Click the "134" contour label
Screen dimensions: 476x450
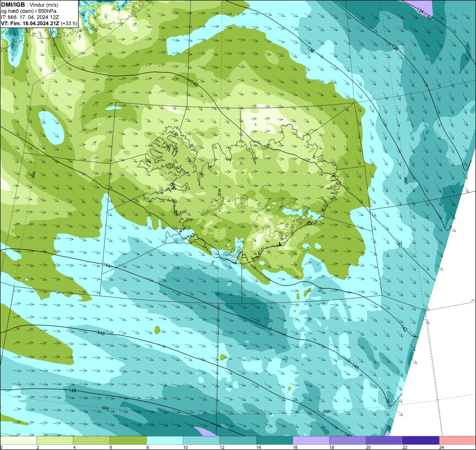point(420,10)
